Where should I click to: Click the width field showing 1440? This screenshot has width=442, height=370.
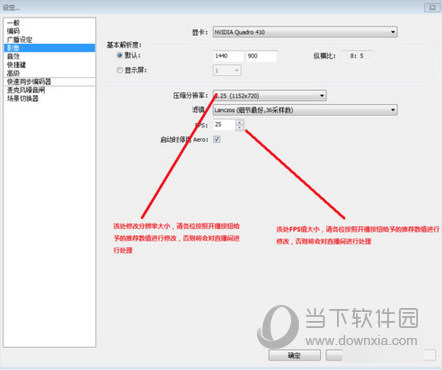click(x=228, y=56)
